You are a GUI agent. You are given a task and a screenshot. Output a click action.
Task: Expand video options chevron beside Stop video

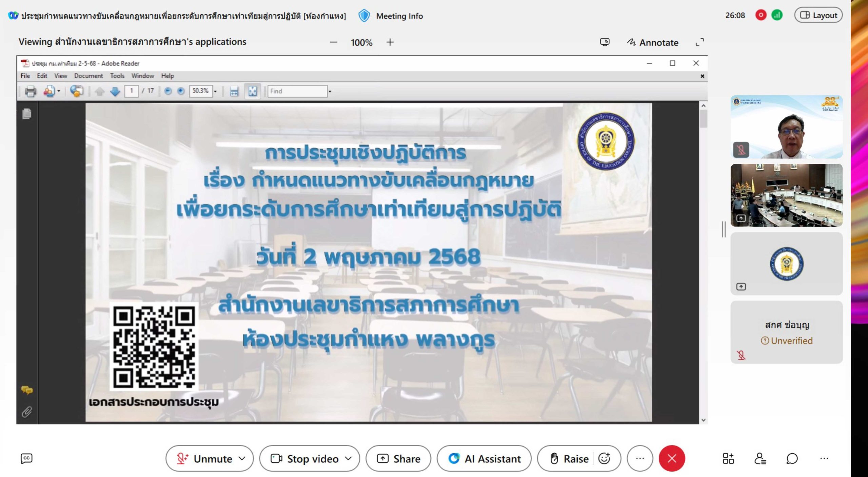pos(348,458)
